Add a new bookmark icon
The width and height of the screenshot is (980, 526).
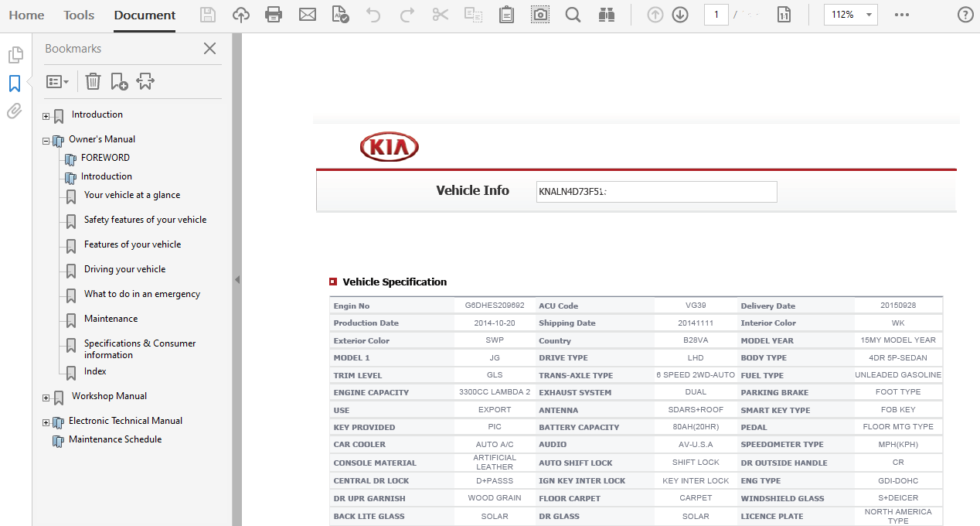tap(119, 81)
